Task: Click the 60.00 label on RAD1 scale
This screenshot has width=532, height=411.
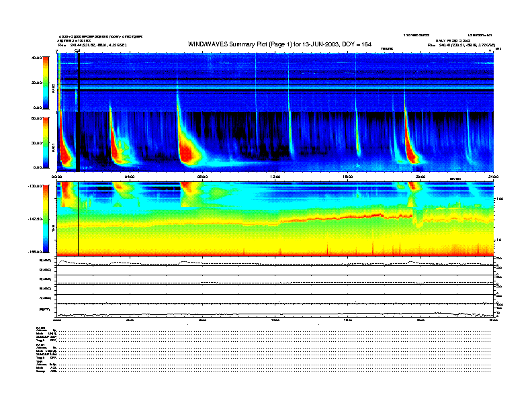Action: click(36, 118)
